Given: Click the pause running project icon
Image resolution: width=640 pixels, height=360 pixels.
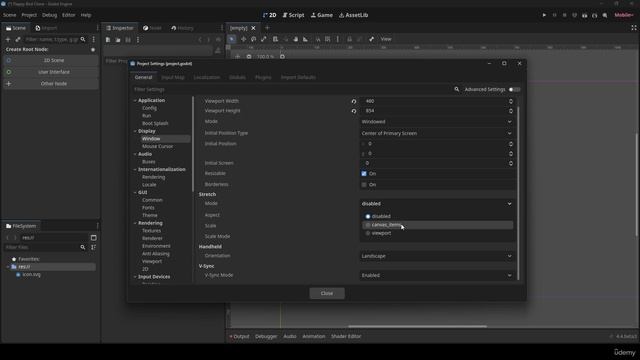Looking at the screenshot, I should coord(554,15).
